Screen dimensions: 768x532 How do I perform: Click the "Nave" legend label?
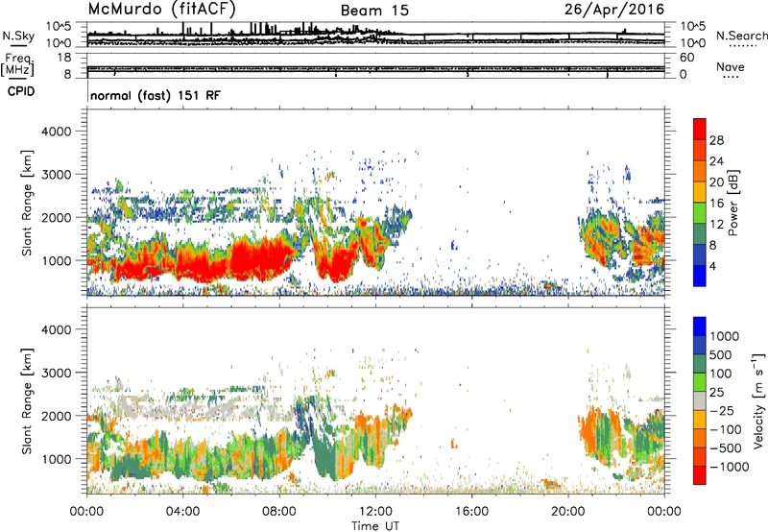coord(731,66)
